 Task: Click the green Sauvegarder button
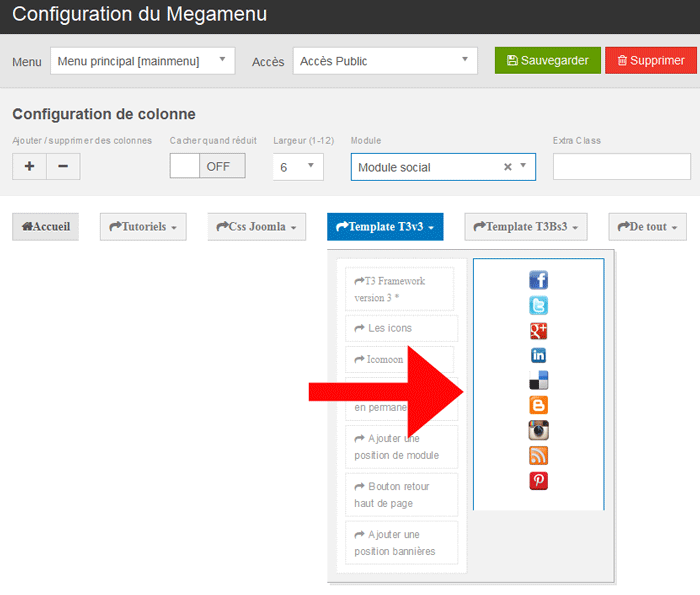point(548,60)
